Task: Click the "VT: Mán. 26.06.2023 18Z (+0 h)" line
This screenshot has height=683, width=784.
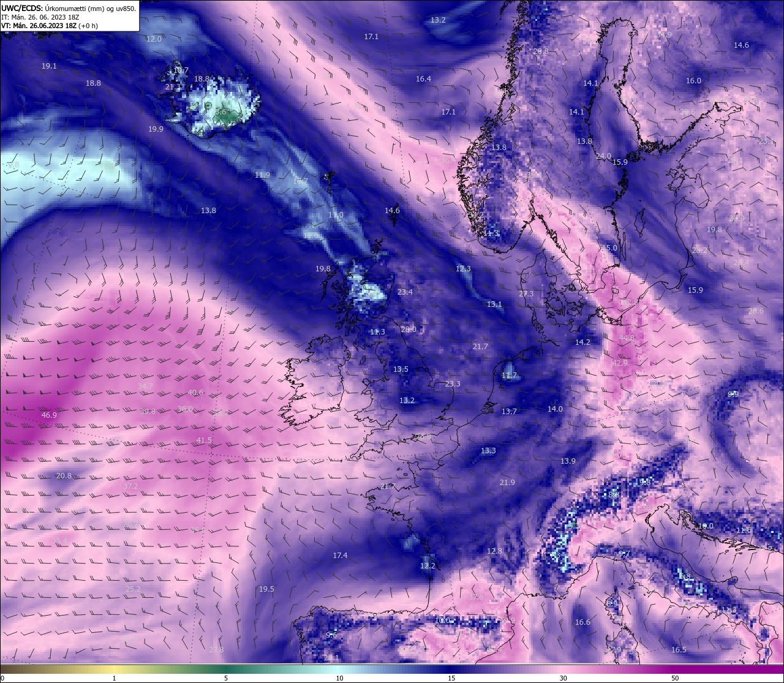Action: point(50,26)
